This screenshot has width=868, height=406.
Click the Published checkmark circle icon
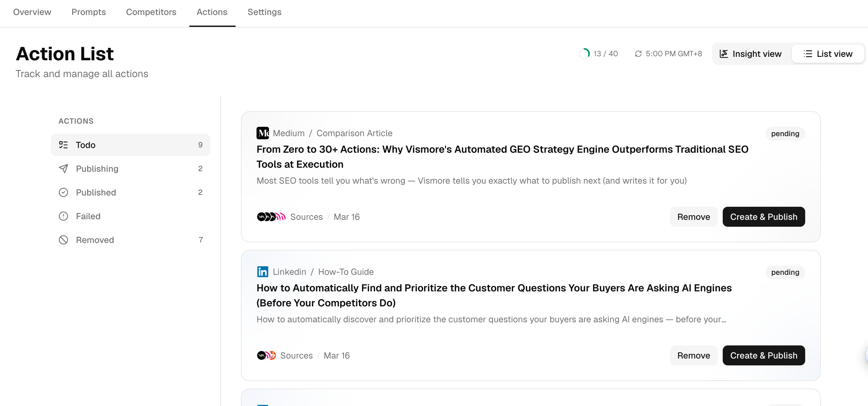[x=63, y=192]
